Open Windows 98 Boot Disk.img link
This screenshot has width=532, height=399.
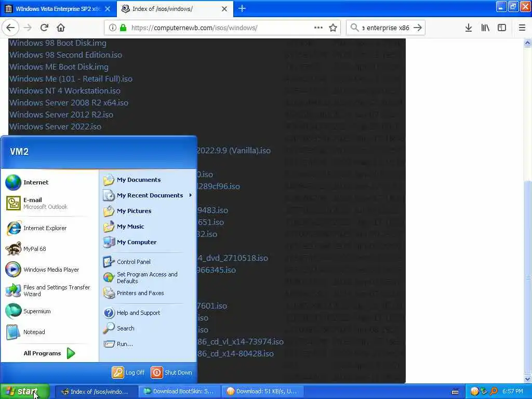(58, 43)
